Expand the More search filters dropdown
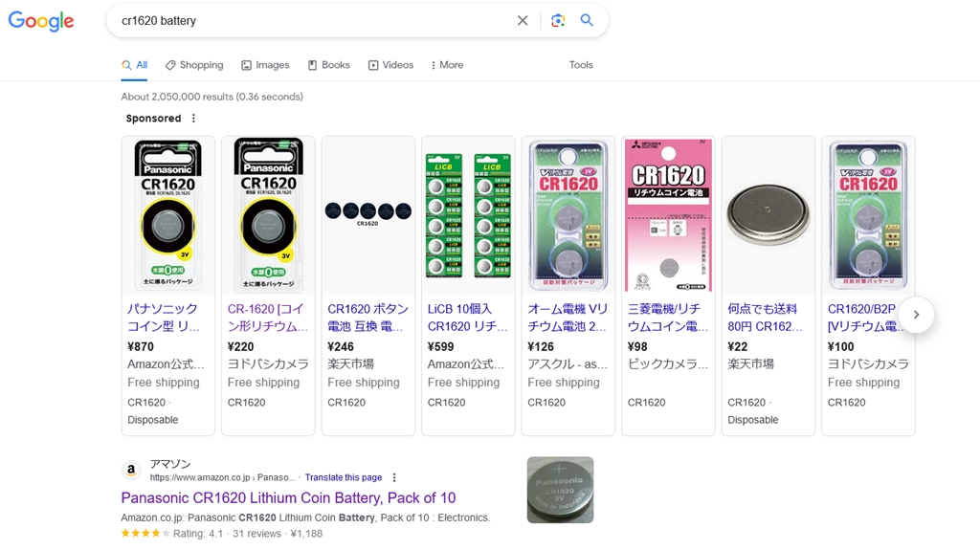 pos(447,65)
